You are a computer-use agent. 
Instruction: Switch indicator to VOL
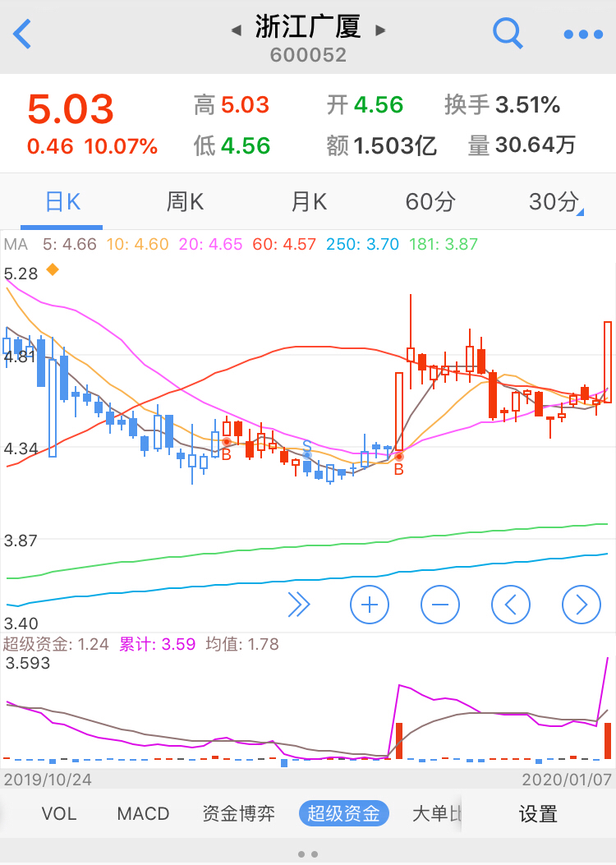59,813
